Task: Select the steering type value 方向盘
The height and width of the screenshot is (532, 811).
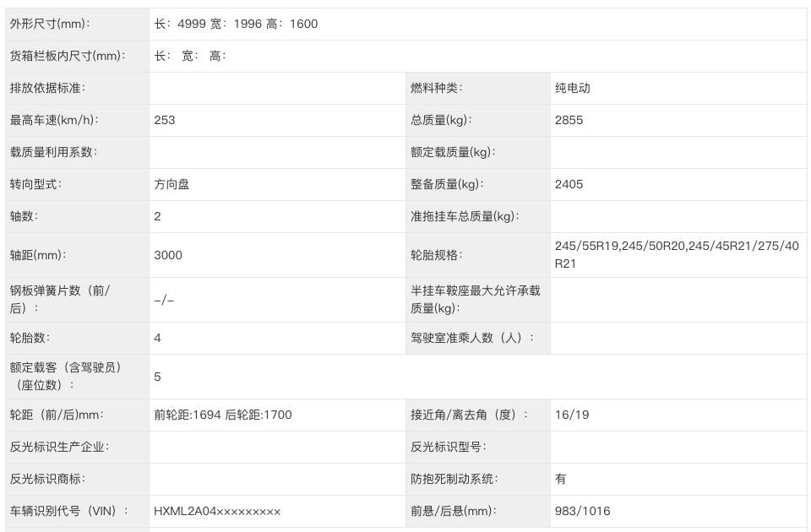Action: click(x=171, y=184)
